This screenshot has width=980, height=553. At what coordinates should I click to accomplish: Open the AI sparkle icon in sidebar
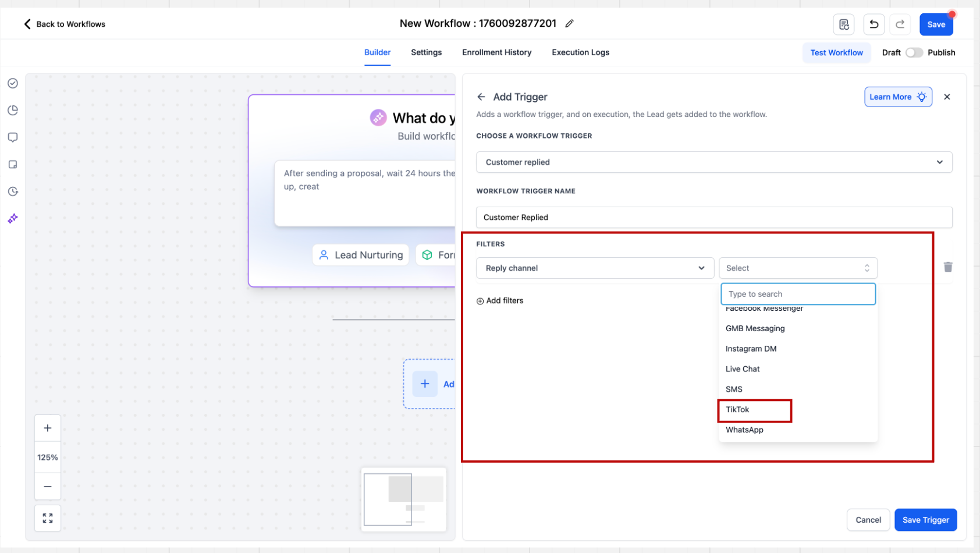point(13,218)
